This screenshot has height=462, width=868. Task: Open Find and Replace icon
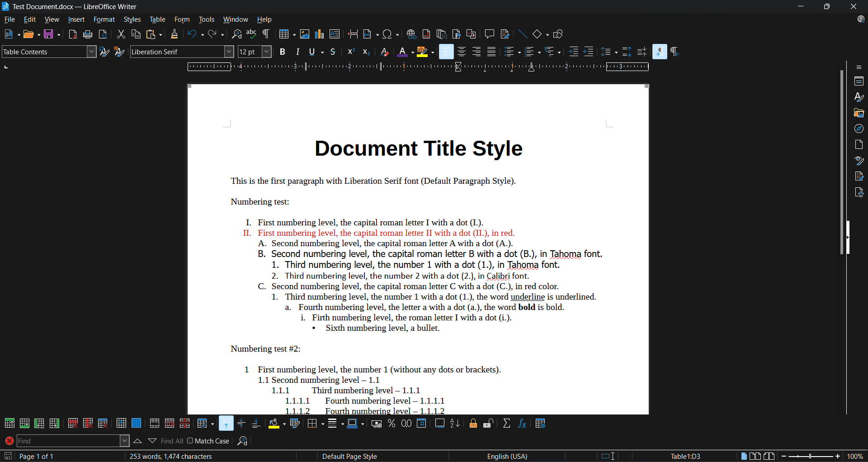(236, 34)
